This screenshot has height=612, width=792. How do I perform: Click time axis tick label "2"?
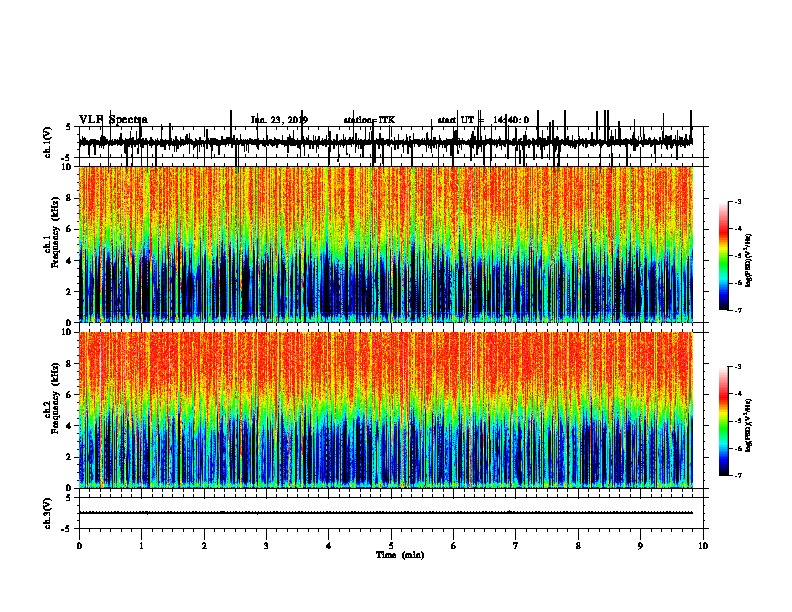pos(204,546)
